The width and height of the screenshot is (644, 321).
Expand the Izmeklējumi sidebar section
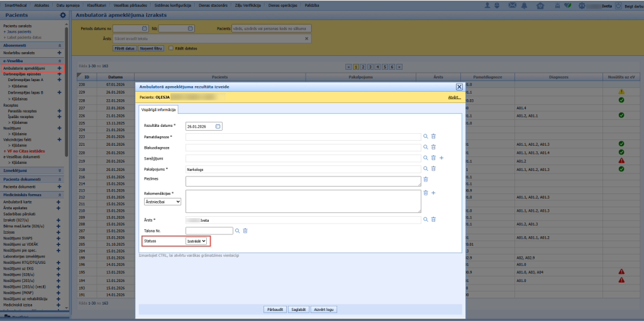click(x=60, y=170)
